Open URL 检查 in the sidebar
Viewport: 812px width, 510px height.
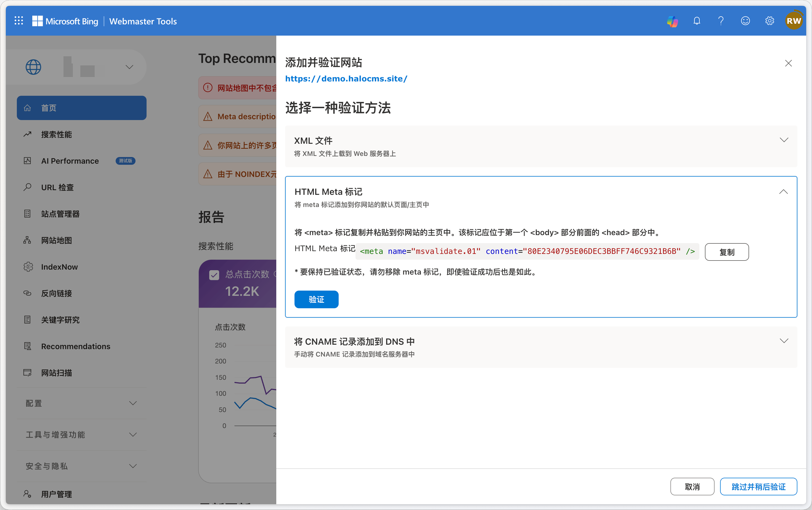pyautogui.click(x=82, y=187)
